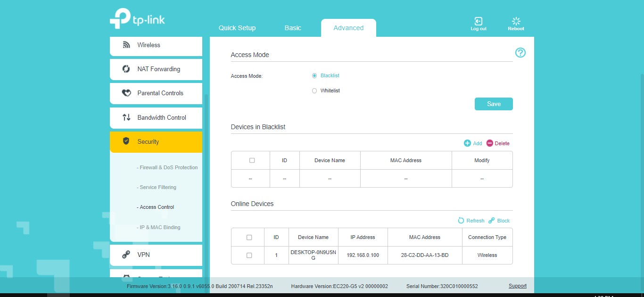Click the Reboot icon

[516, 21]
